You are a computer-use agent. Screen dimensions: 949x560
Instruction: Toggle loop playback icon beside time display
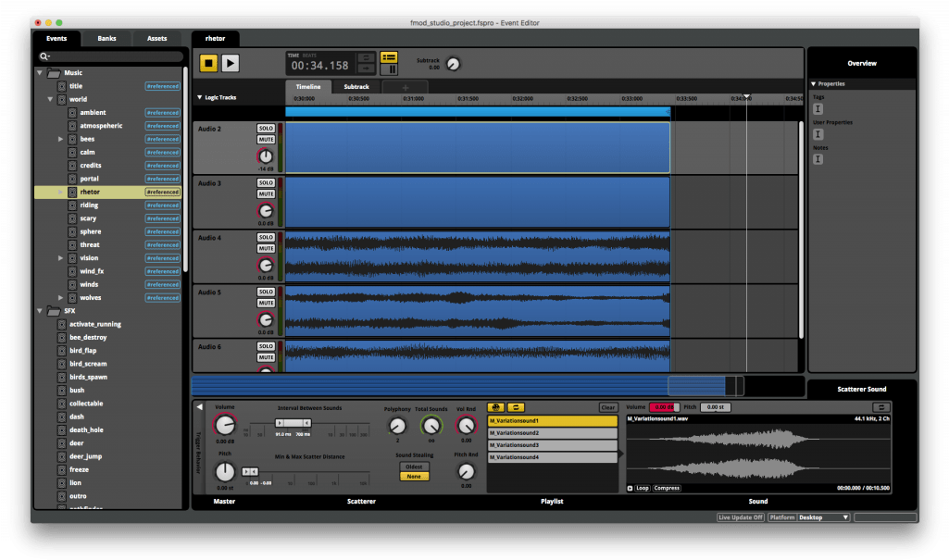pos(366,57)
